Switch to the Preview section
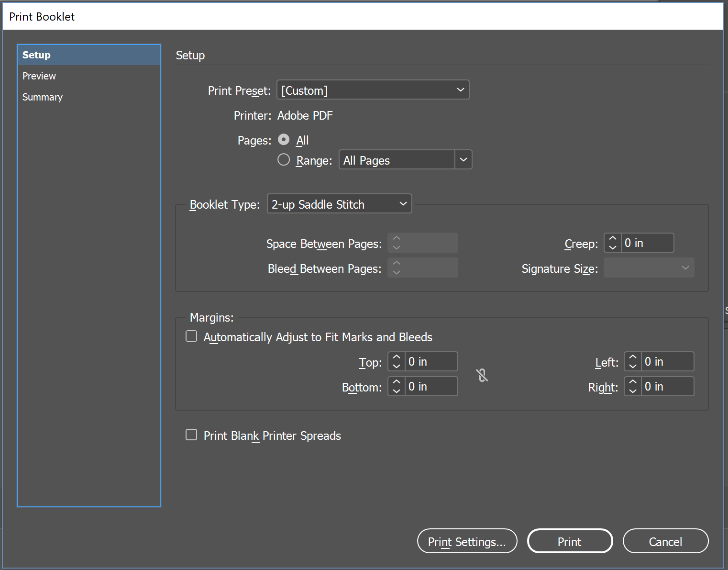 point(89,76)
